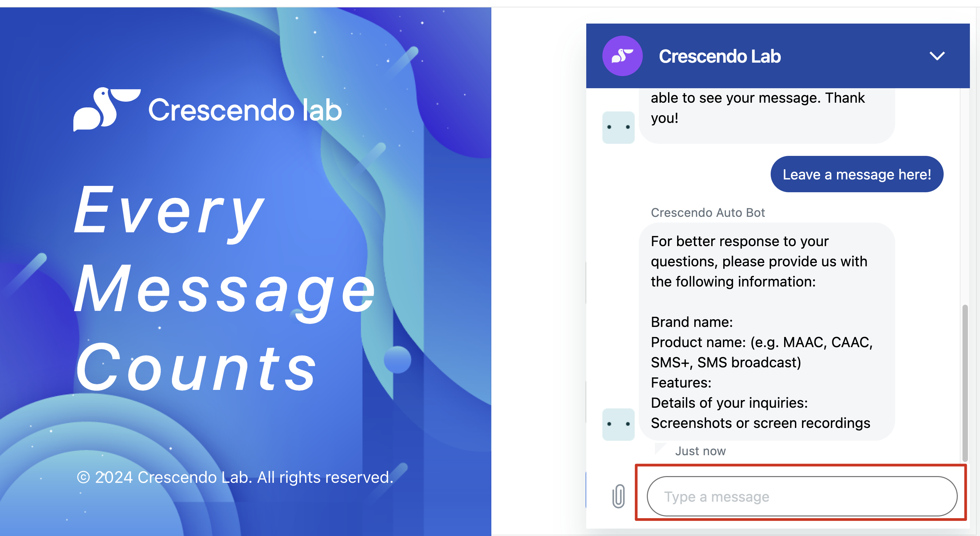Click the "Details of your inquiries:" line
Image resolution: width=980 pixels, height=536 pixels.
[x=729, y=403]
